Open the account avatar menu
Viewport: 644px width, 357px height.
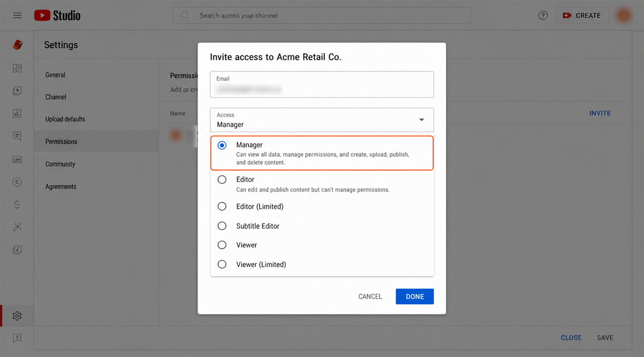[624, 15]
